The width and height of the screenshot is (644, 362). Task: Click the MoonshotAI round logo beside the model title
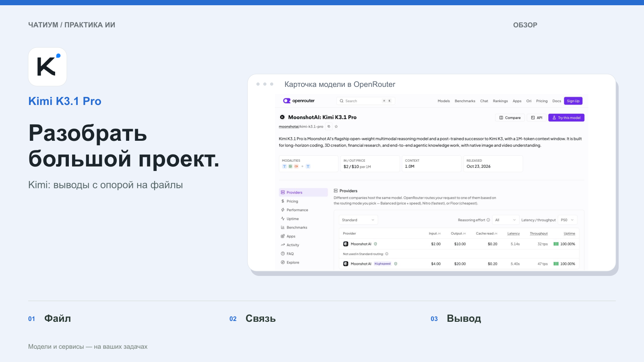282,117
